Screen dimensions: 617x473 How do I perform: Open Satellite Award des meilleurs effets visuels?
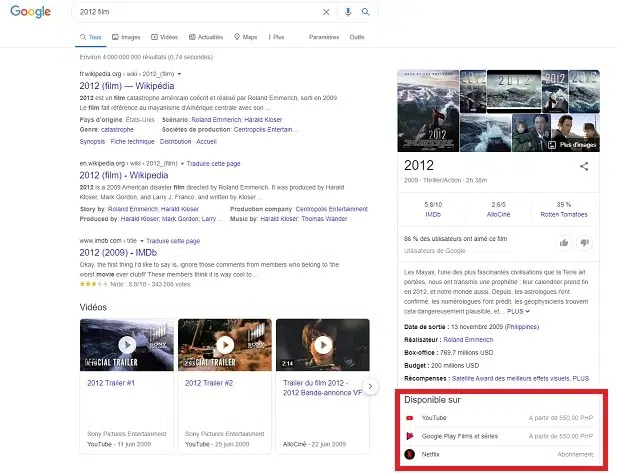(510, 378)
